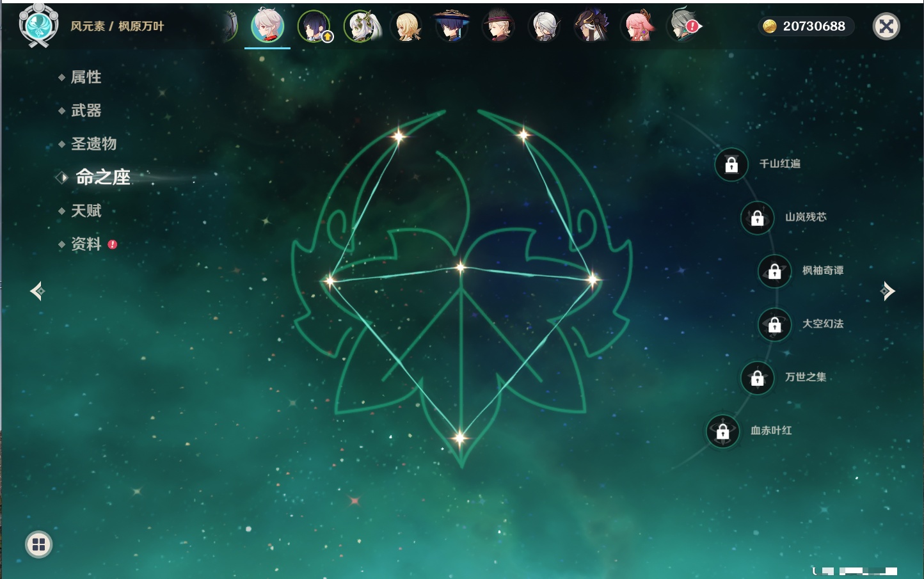Image resolution: width=924 pixels, height=579 pixels.
Task: Click the 千山红遍 constellation label
Action: coord(780,164)
